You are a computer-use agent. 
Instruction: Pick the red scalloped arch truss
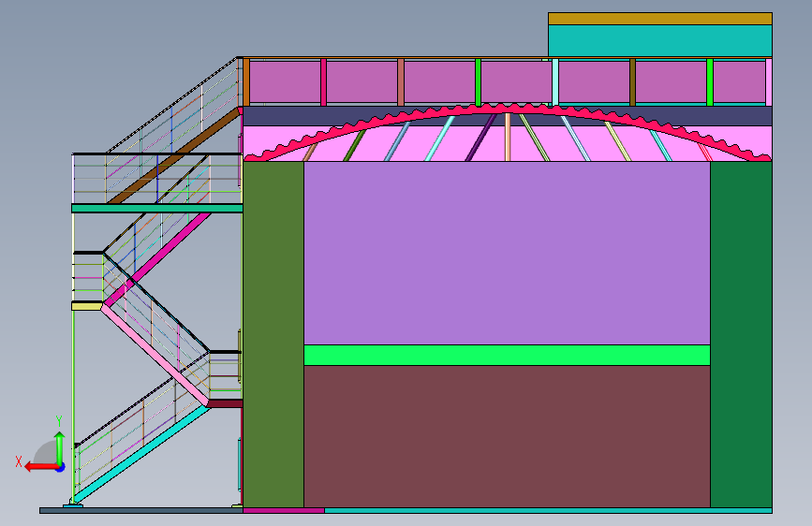(507, 110)
